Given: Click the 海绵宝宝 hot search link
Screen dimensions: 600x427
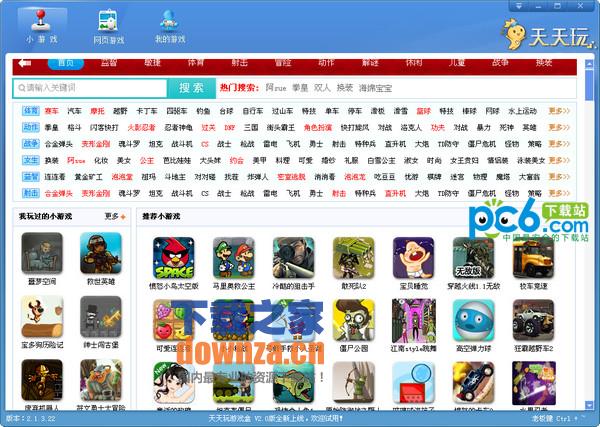Looking at the screenshot, I should coord(377,88).
